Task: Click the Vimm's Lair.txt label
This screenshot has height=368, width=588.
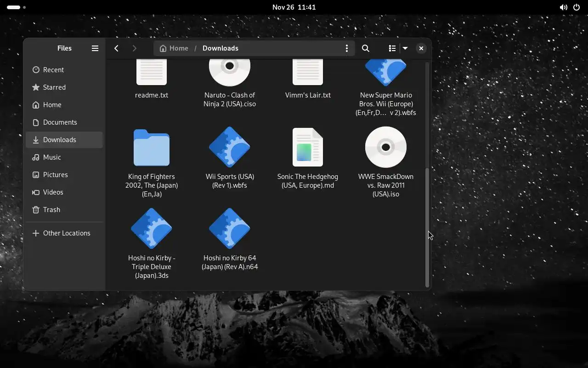Action: tap(308, 95)
